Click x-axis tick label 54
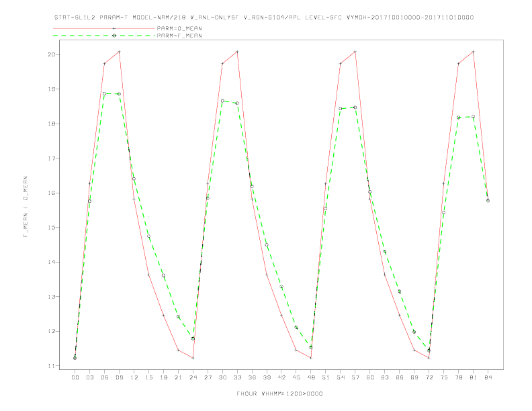This screenshot has height=411, width=532. [341, 377]
